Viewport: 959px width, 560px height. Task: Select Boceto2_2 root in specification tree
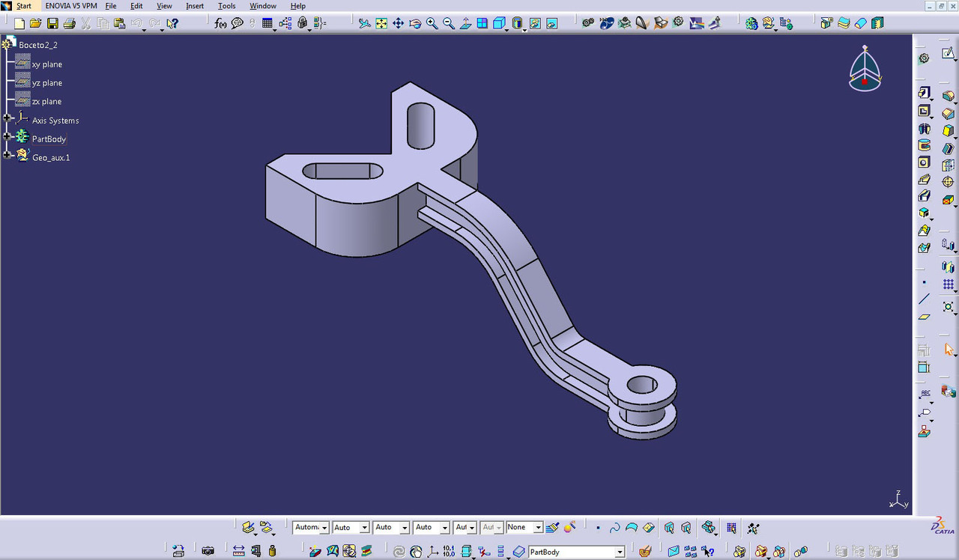click(38, 45)
